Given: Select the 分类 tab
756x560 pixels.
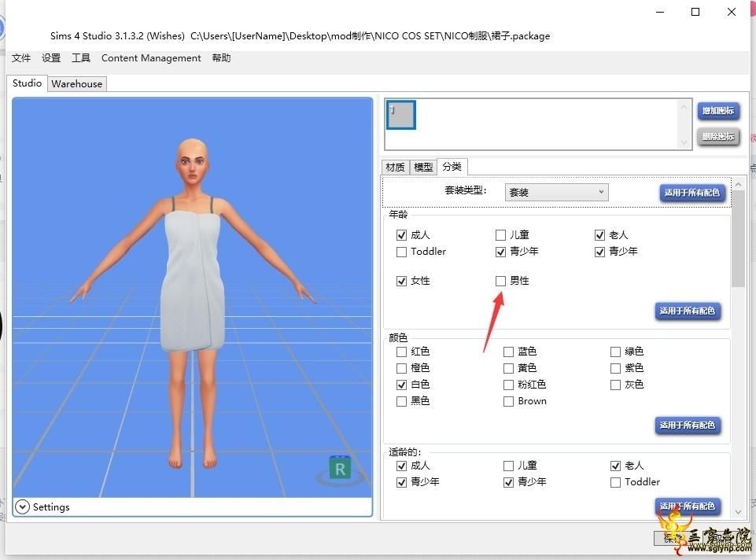Looking at the screenshot, I should pyautogui.click(x=452, y=166).
